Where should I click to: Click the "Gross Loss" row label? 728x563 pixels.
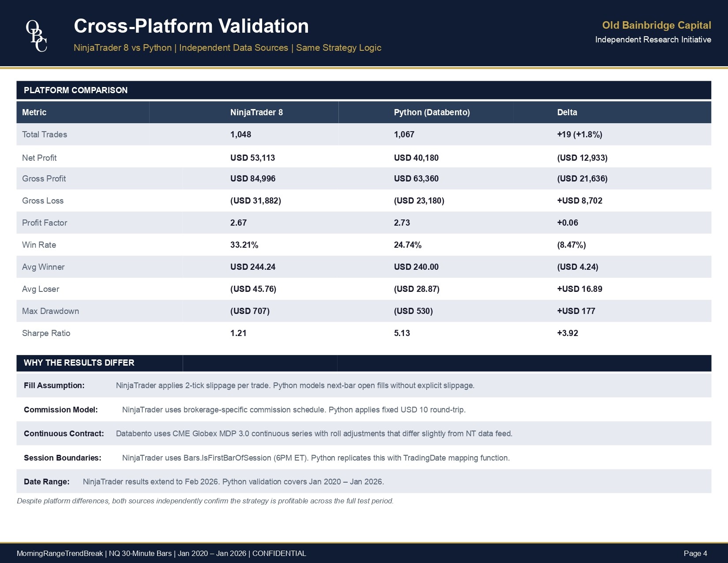pyautogui.click(x=43, y=200)
